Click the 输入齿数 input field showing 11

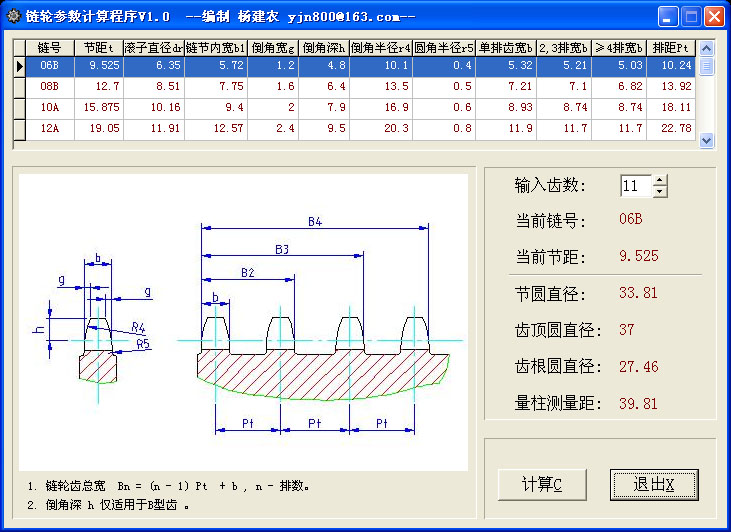click(x=636, y=186)
